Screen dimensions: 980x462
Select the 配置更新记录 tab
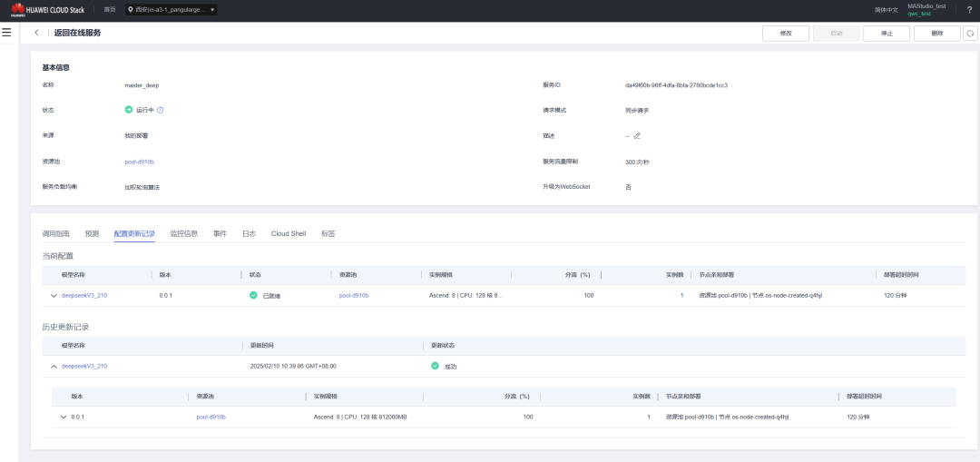pyautogui.click(x=134, y=234)
